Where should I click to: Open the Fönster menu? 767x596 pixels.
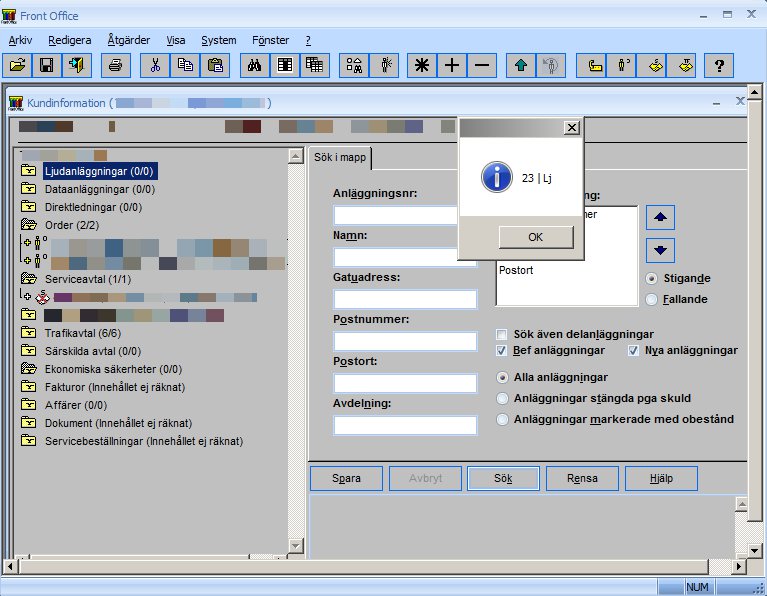point(271,40)
